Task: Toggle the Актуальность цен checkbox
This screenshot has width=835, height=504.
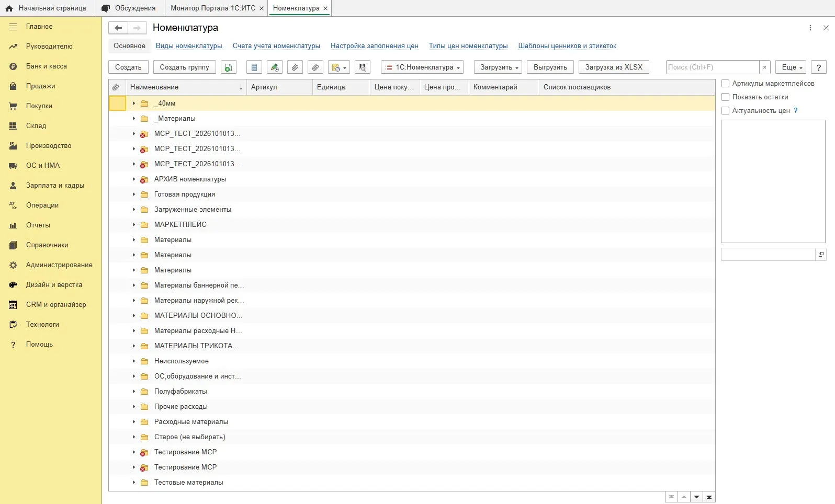Action: point(726,111)
